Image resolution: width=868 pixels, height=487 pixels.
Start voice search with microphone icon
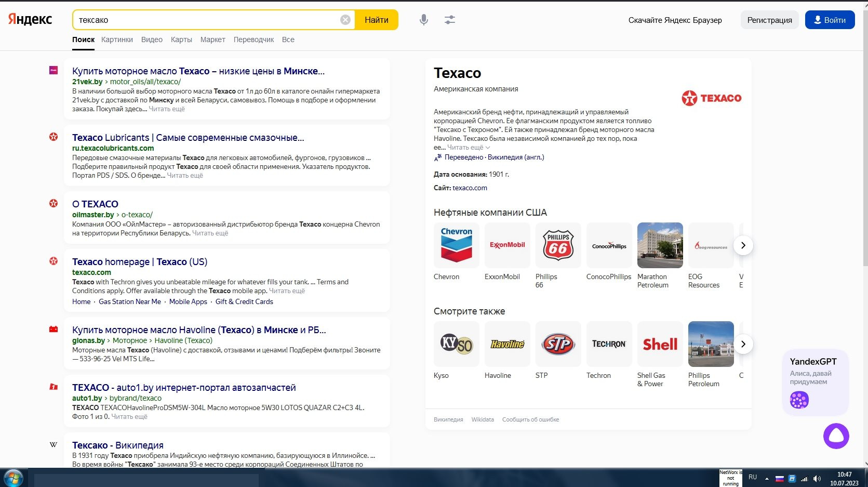tap(424, 20)
